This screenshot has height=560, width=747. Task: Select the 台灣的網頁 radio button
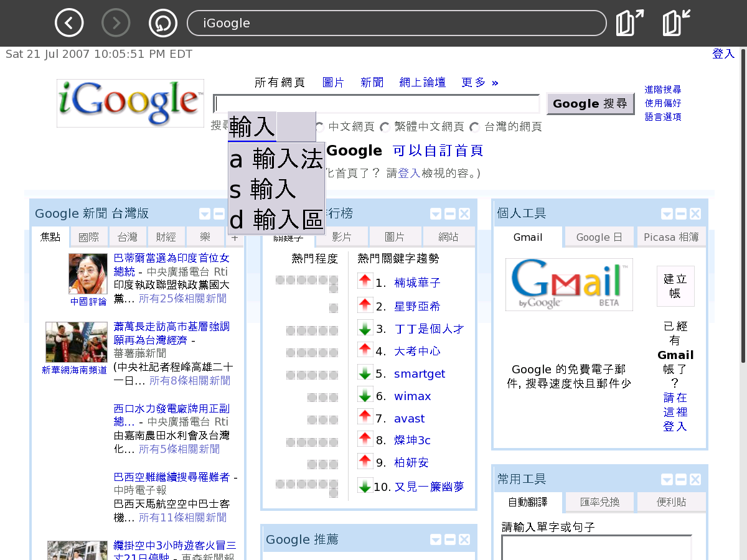point(476,128)
